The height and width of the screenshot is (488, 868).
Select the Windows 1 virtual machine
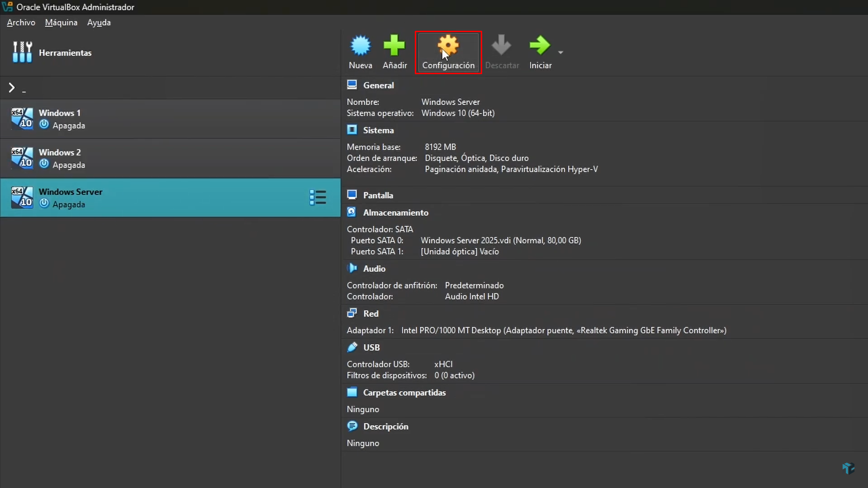(x=59, y=118)
